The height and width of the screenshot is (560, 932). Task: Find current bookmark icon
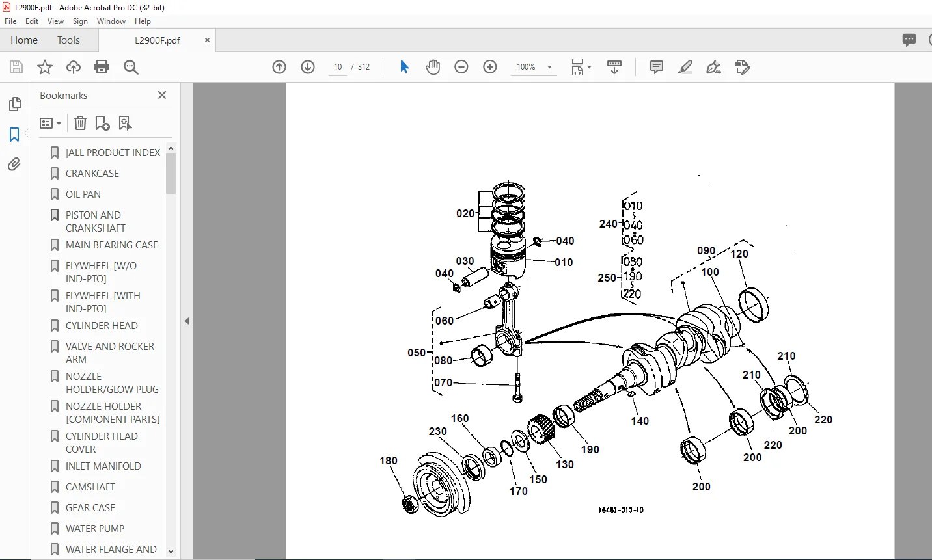tap(125, 123)
